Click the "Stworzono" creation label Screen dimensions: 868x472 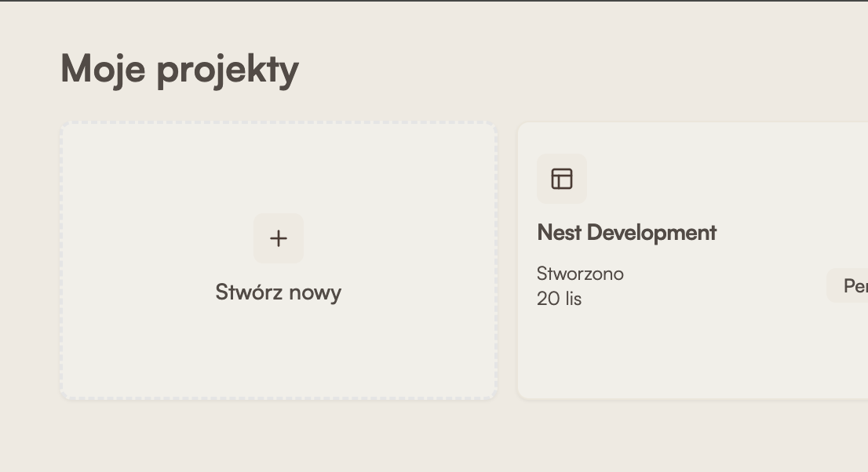[580, 274]
